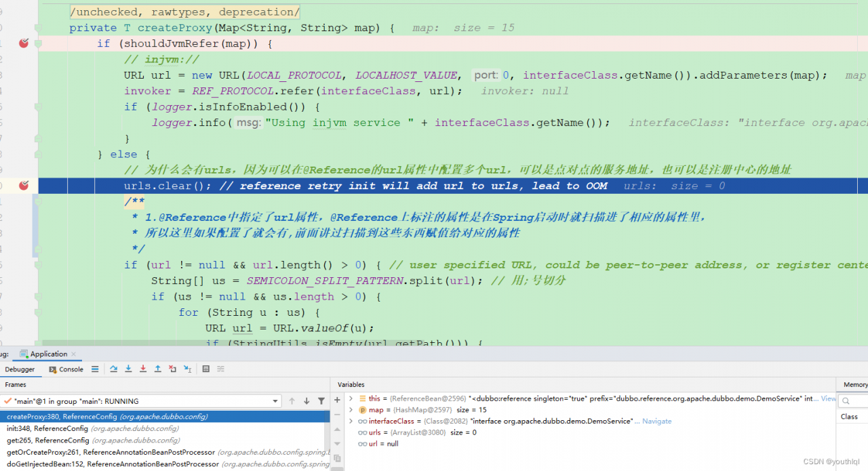Click the Run to Cursor icon
This screenshot has height=471, width=868.
[187, 369]
